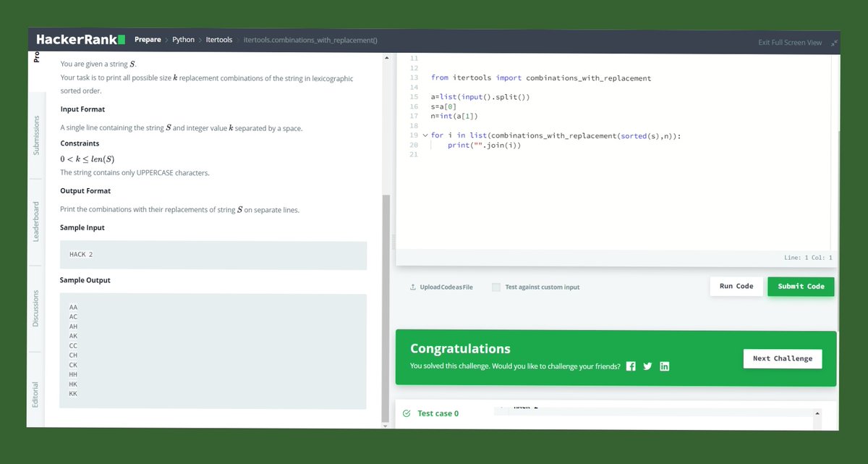Image resolution: width=868 pixels, height=464 pixels.
Task: Click the problem description scrollbar thumb
Action: click(x=386, y=308)
